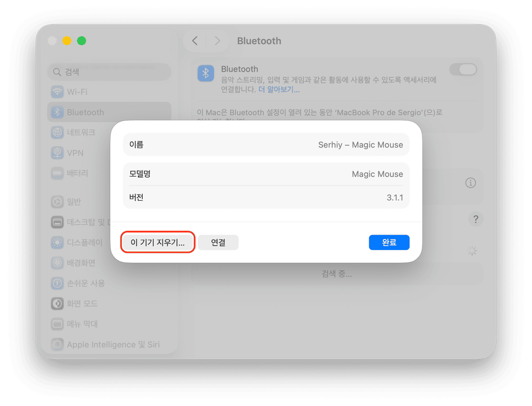This screenshot has height=406, width=532.
Task: Click the 이 기기 지우기... button
Action: pyautogui.click(x=157, y=243)
